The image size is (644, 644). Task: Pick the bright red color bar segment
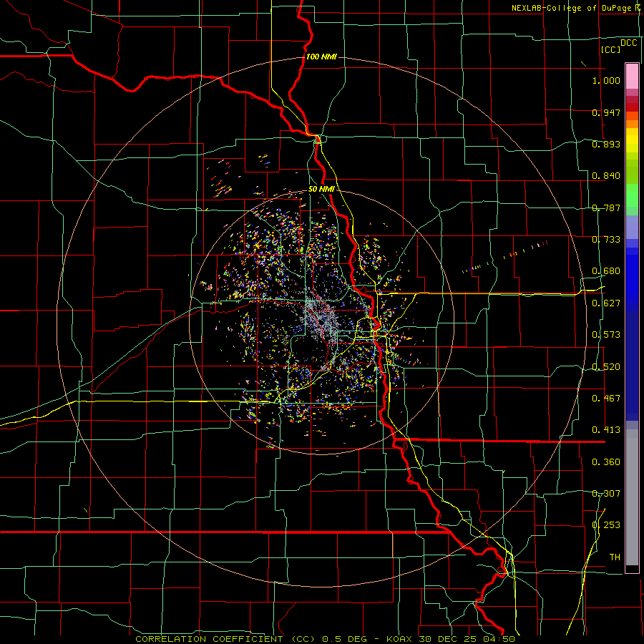632,107
